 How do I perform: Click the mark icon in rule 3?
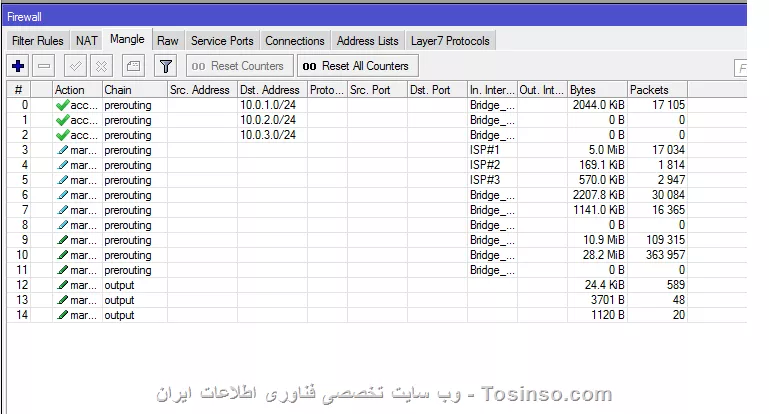coord(62,150)
